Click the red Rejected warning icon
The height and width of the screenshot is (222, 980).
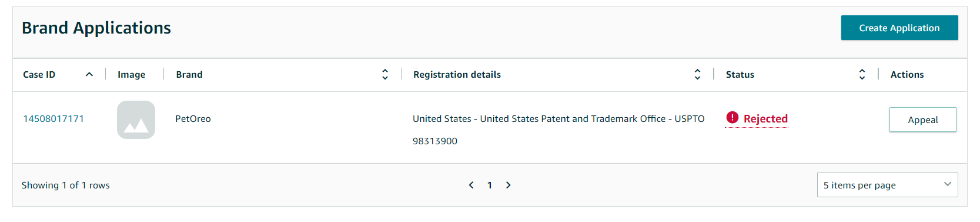tap(732, 118)
